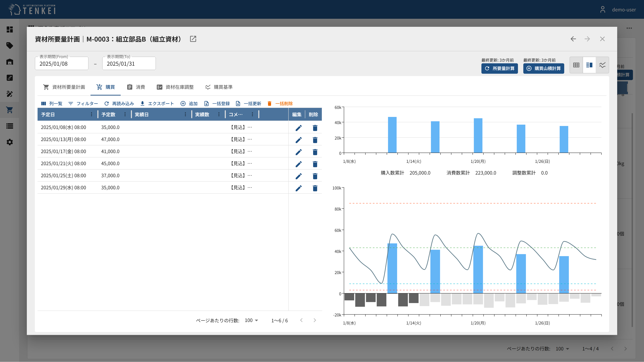Edit the 2025/01/13 purchase row
Image resolution: width=644 pixels, height=362 pixels.
coord(299,140)
